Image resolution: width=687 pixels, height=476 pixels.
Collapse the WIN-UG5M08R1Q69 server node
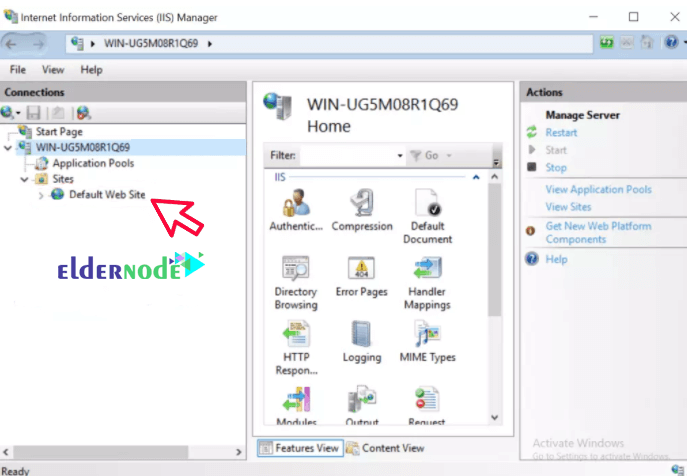coord(8,148)
